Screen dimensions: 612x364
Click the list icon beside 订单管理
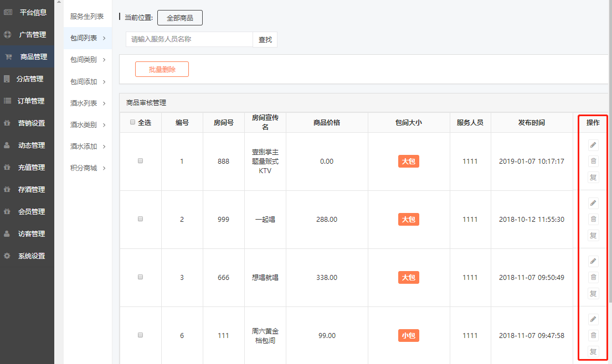(x=7, y=101)
